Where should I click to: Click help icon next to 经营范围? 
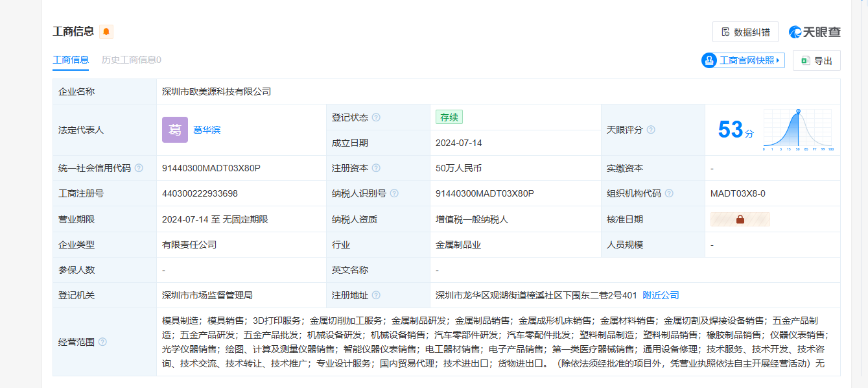point(102,342)
